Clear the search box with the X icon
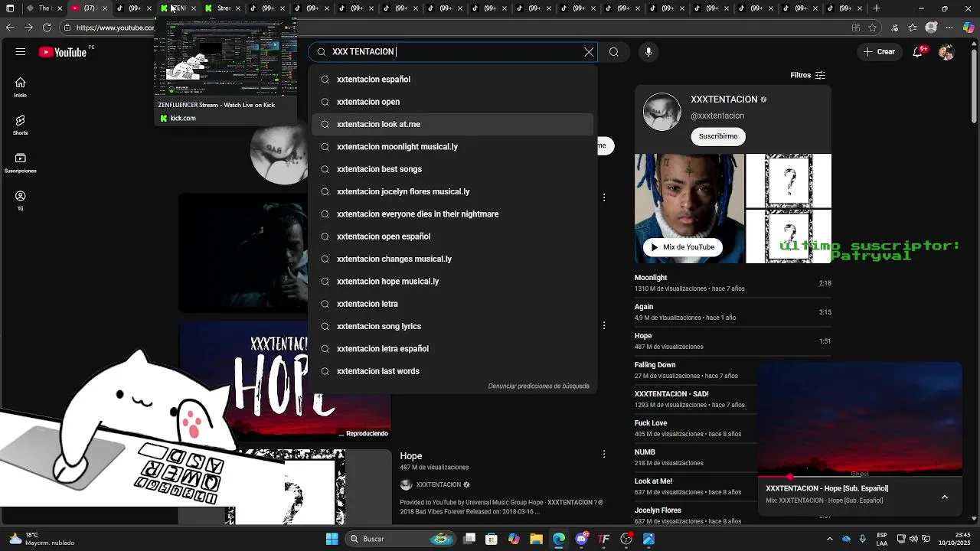 [x=589, y=52]
